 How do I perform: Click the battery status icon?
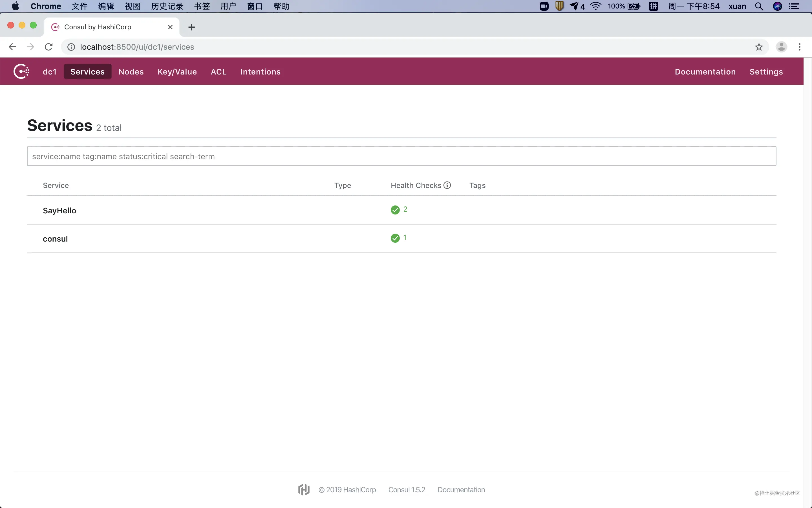(x=634, y=6)
